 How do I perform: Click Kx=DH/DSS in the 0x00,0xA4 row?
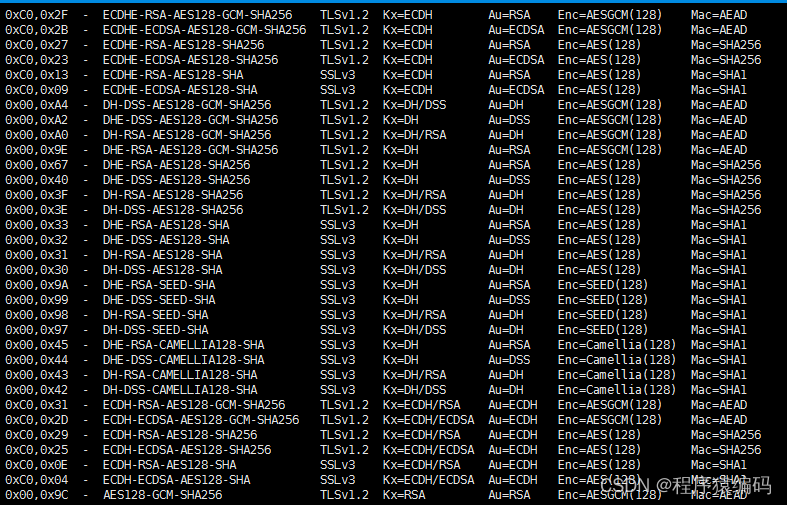414,105
